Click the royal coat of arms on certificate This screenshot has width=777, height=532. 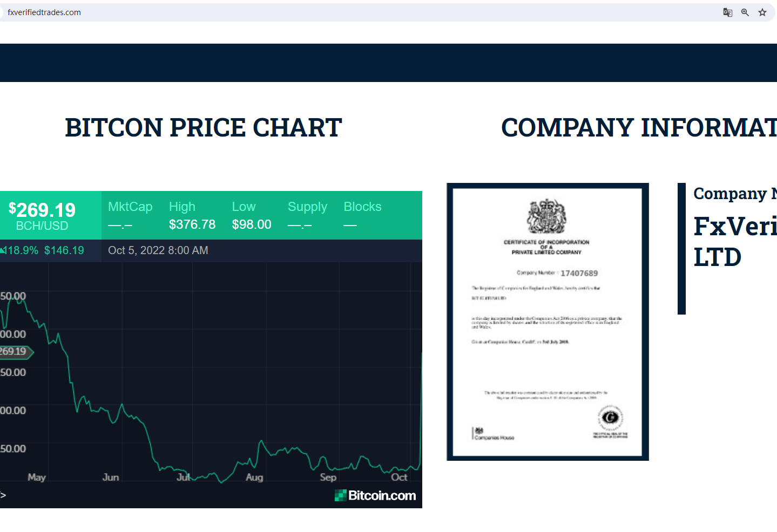coord(546,216)
